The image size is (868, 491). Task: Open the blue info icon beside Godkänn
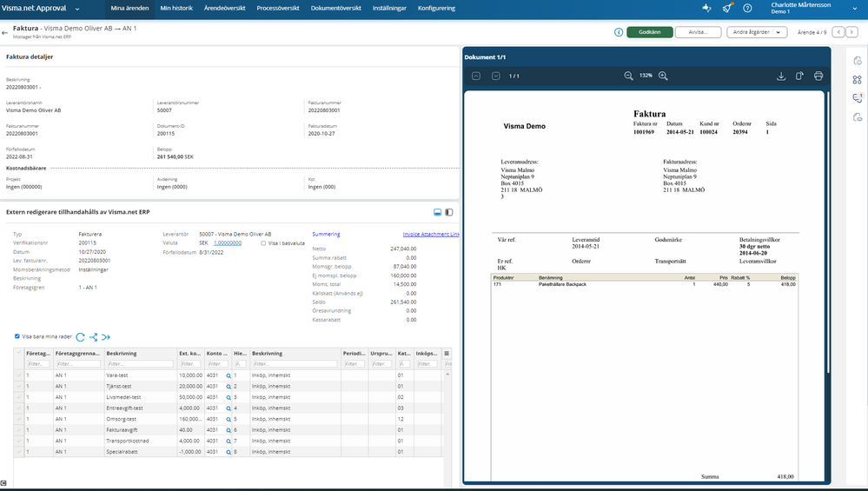[619, 32]
